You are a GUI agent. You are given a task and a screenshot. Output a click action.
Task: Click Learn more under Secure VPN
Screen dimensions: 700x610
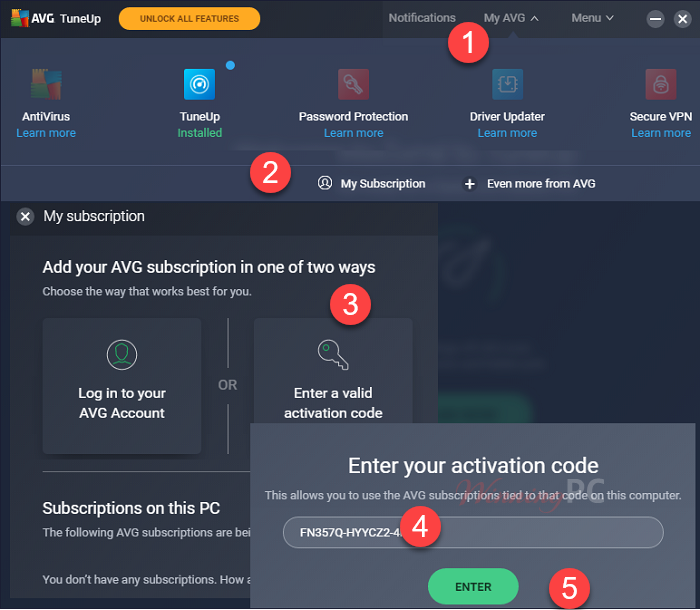coord(661,133)
